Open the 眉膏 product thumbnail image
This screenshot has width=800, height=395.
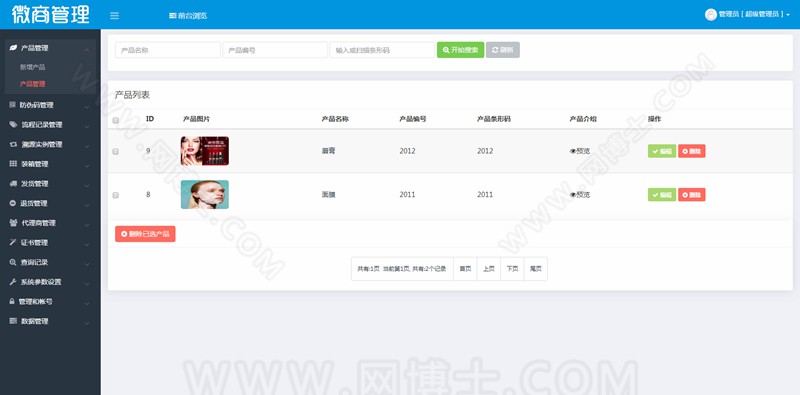click(x=205, y=151)
